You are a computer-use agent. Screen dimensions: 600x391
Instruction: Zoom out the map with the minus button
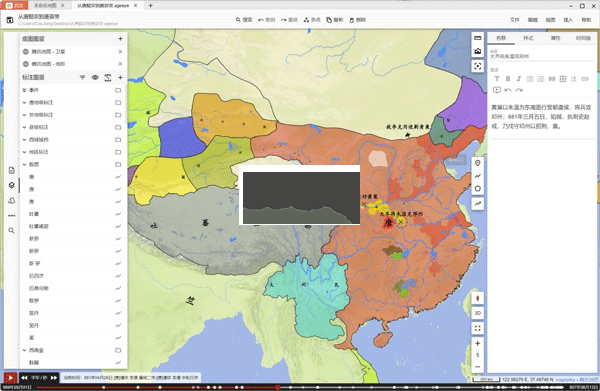coord(478,367)
